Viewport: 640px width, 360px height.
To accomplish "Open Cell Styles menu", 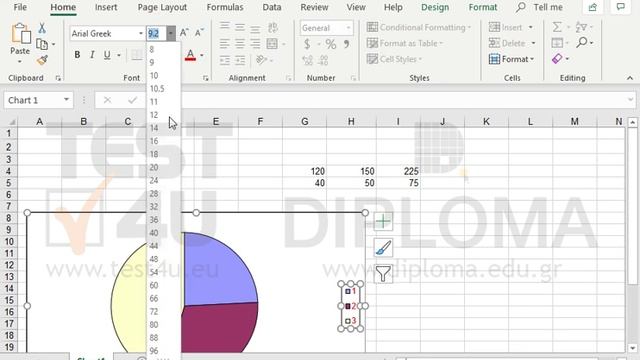I will point(394,59).
